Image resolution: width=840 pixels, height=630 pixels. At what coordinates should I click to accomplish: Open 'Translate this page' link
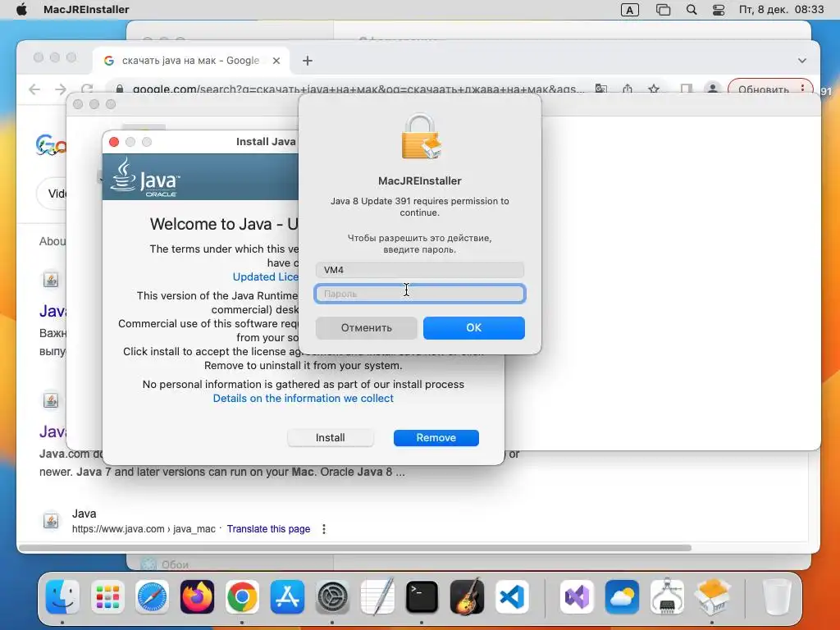[x=268, y=529]
